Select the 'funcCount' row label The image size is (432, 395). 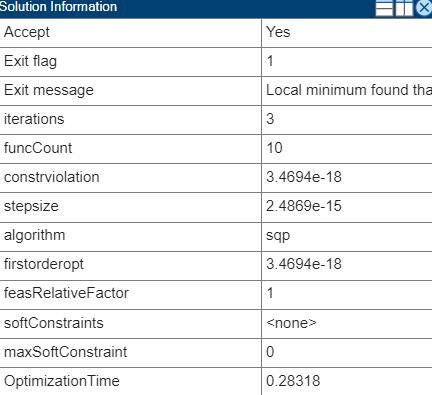(x=38, y=148)
